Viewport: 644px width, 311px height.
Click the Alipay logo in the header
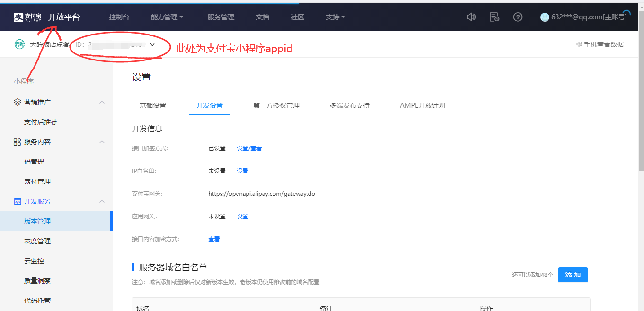[x=27, y=17]
